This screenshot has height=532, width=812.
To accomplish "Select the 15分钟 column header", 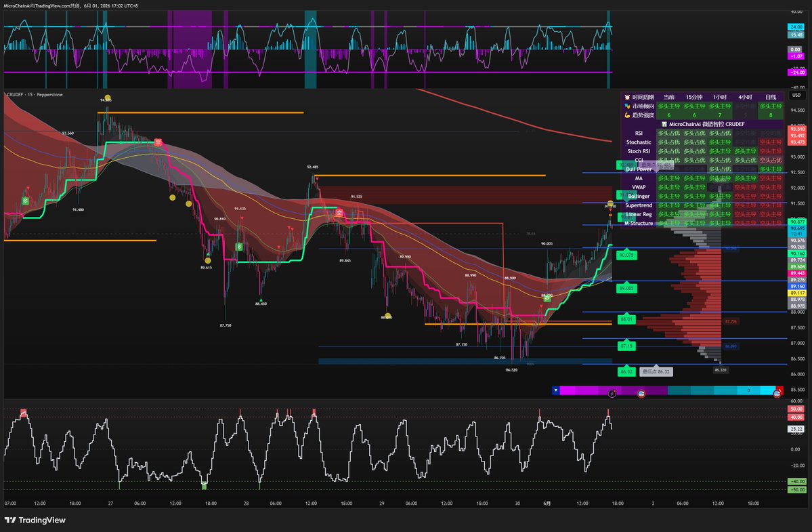I will (x=694, y=97).
